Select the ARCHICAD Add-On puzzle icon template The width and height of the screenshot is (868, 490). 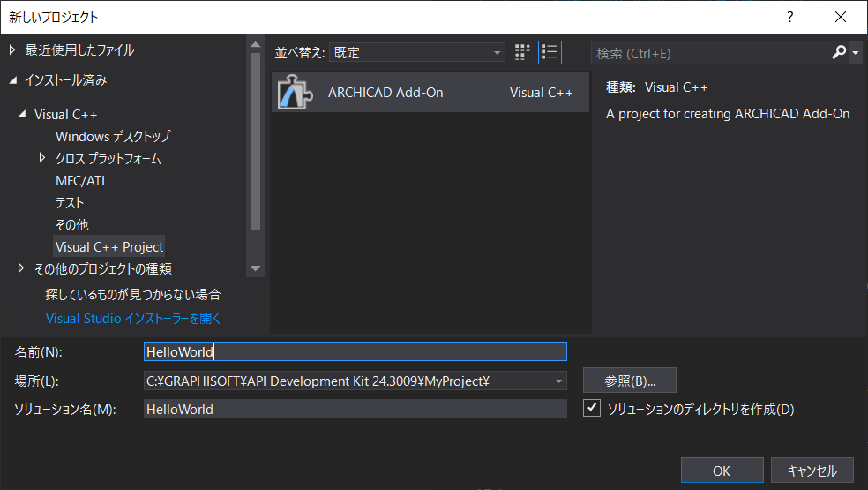pos(295,92)
